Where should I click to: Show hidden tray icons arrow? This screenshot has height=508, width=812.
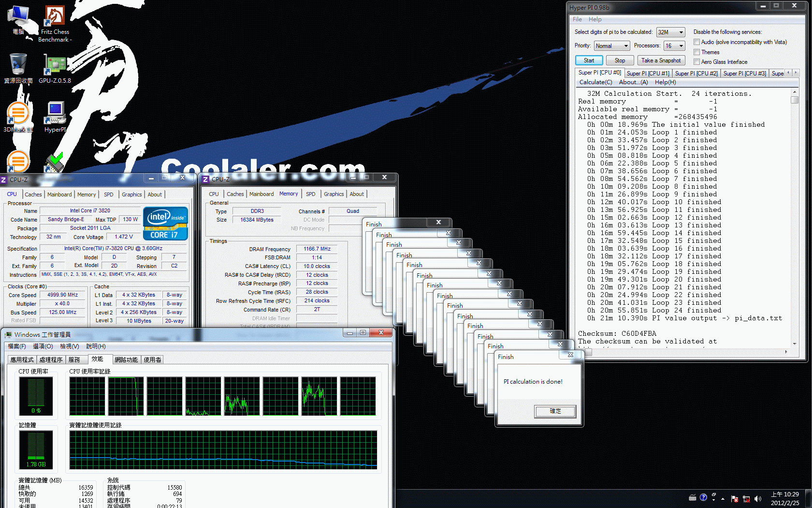click(723, 498)
